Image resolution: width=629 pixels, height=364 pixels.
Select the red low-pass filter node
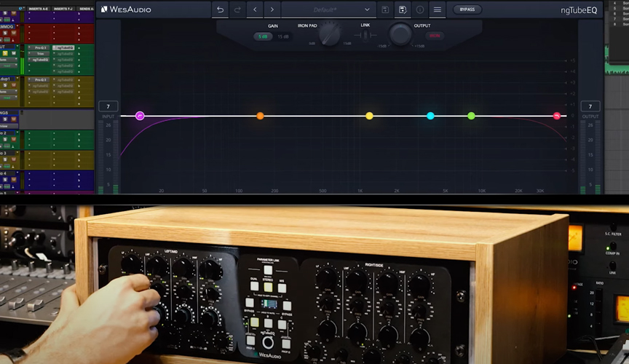tap(557, 116)
